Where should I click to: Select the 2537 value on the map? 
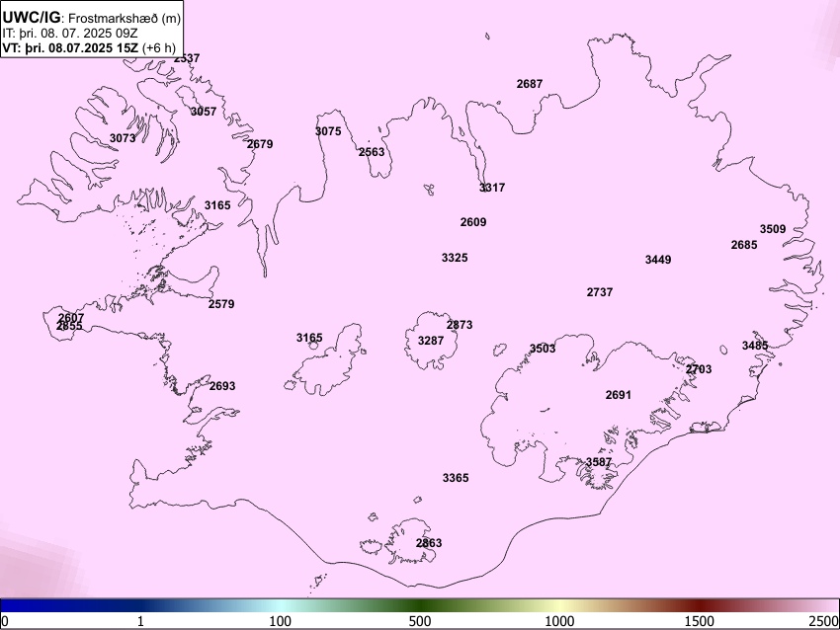(187, 58)
